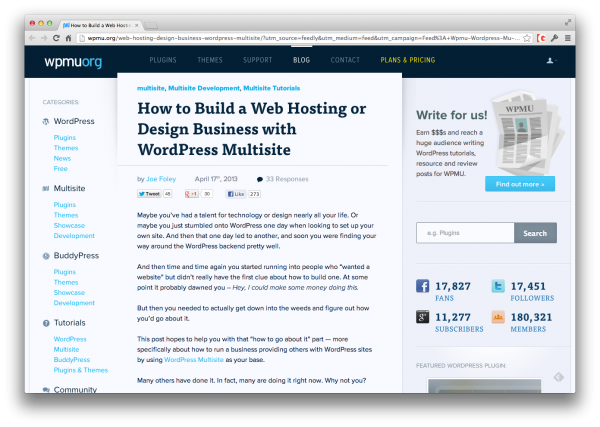Click the 180,321 Members count
Screen dimensions: 600x427
(531, 317)
